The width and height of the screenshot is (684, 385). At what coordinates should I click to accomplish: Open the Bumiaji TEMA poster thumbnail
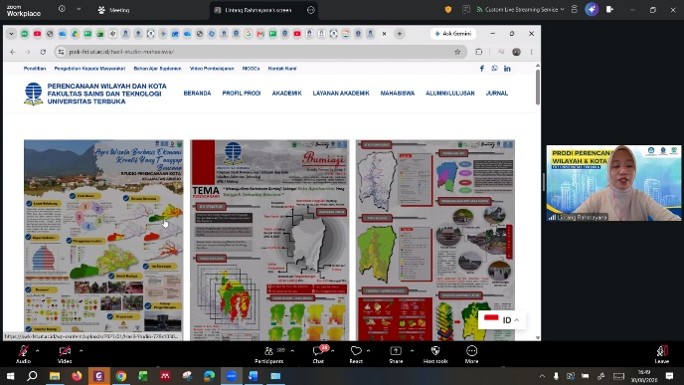click(x=270, y=240)
